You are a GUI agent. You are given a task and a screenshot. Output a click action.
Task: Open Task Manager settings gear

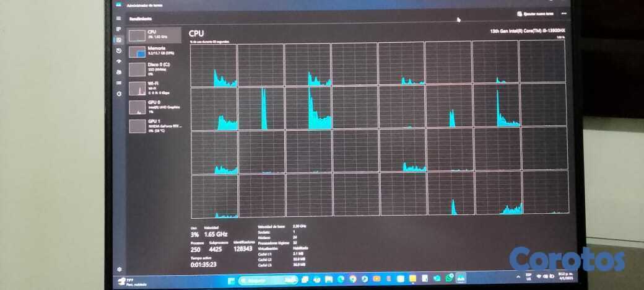tap(119, 268)
